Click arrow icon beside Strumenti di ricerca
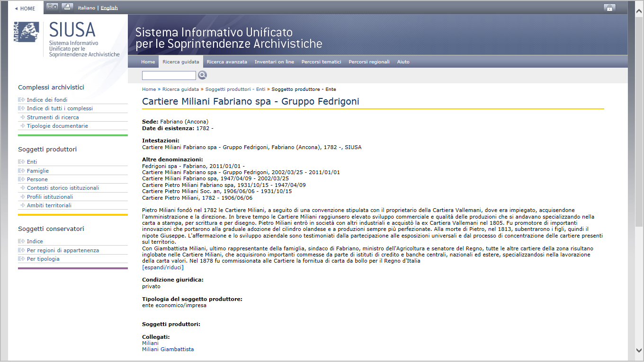The width and height of the screenshot is (644, 362). (x=22, y=117)
